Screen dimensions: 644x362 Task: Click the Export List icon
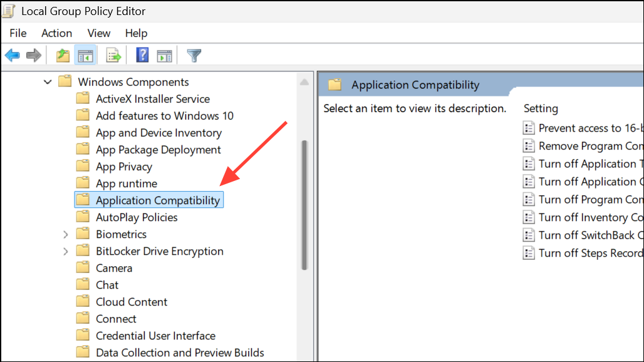[113, 55]
